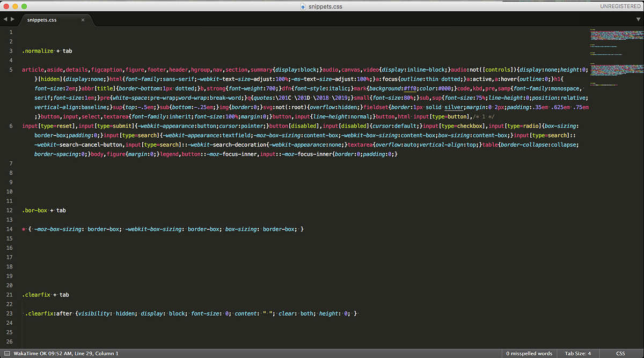Click the window zoom green button

tap(25, 6)
